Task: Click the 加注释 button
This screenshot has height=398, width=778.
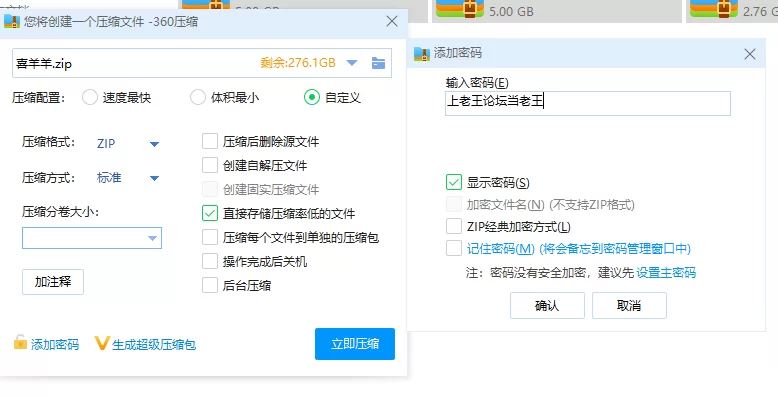Action: coord(53,282)
